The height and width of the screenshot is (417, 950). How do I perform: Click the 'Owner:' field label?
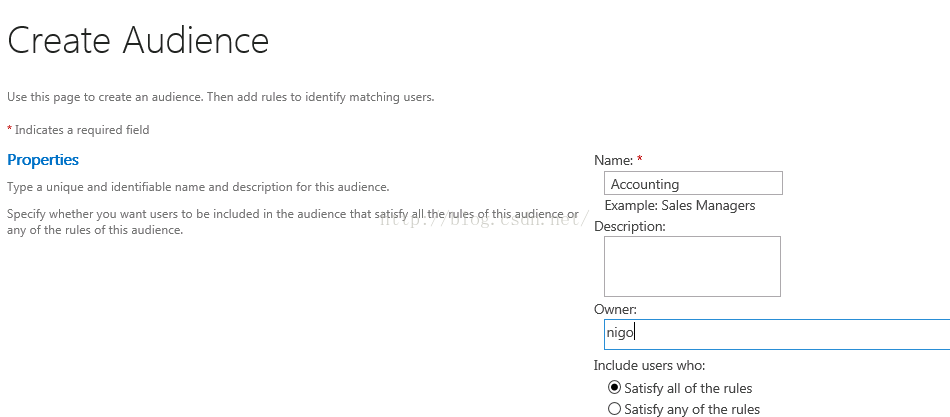point(615,310)
